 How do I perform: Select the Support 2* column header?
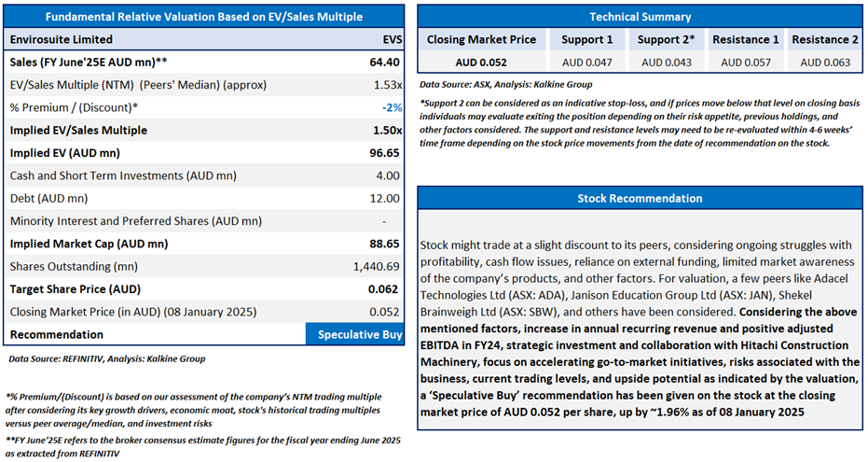click(x=668, y=39)
